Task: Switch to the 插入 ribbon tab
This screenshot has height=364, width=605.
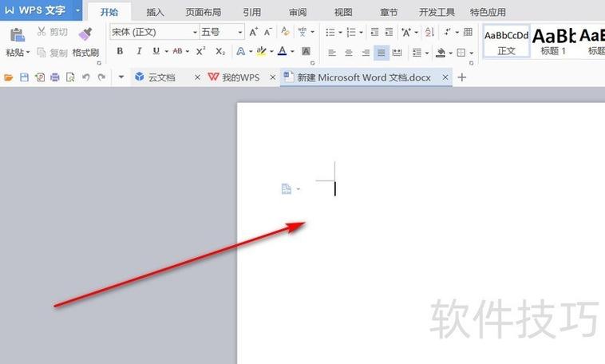Action: click(x=155, y=12)
